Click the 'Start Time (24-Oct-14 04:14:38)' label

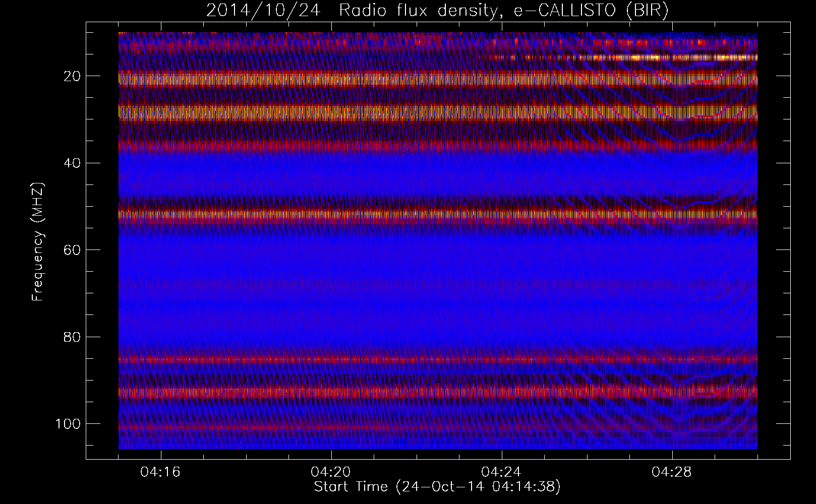(437, 487)
